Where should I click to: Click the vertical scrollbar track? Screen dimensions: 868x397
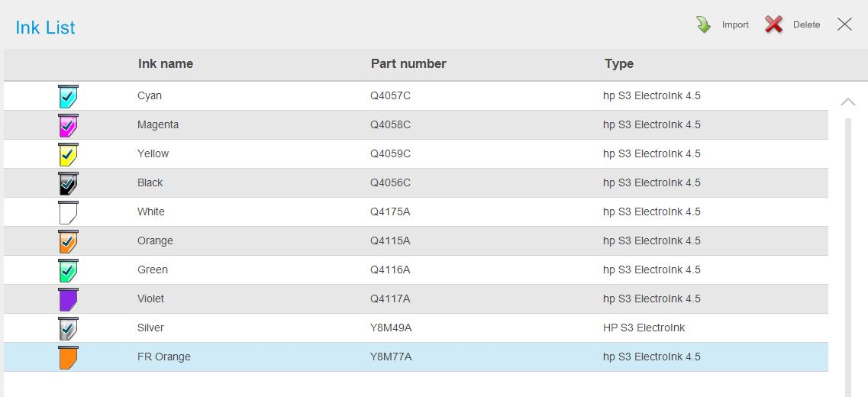848,257
